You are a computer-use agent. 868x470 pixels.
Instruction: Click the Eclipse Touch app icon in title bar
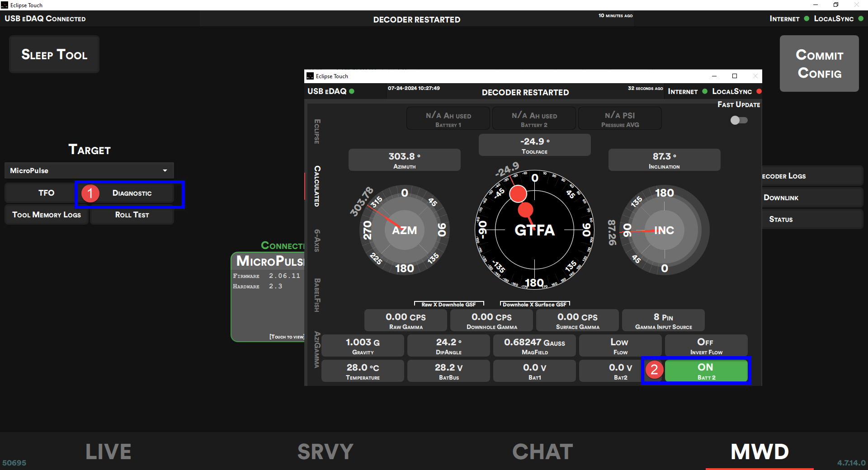[x=5, y=5]
